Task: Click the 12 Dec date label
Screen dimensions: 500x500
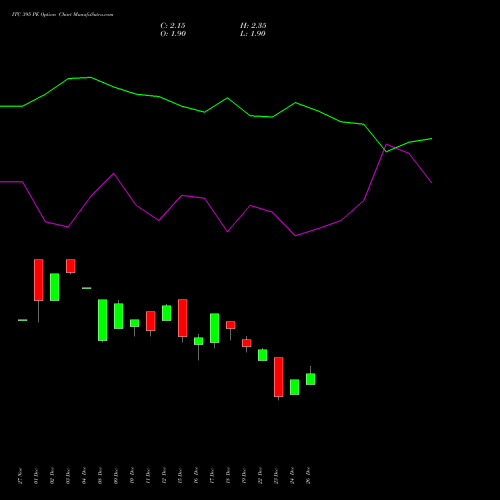Action: (164, 476)
